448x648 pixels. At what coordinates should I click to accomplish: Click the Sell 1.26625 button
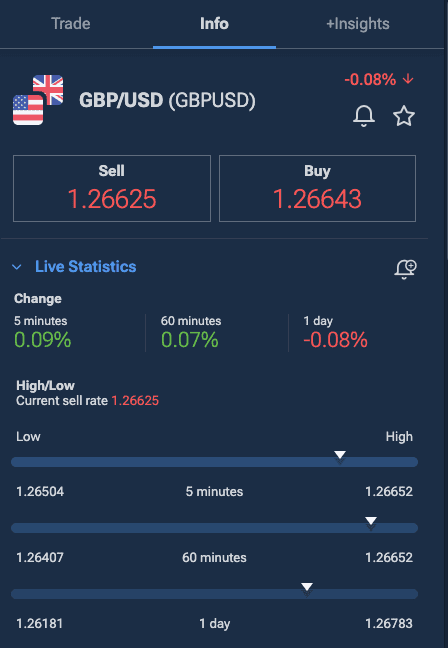tap(112, 188)
